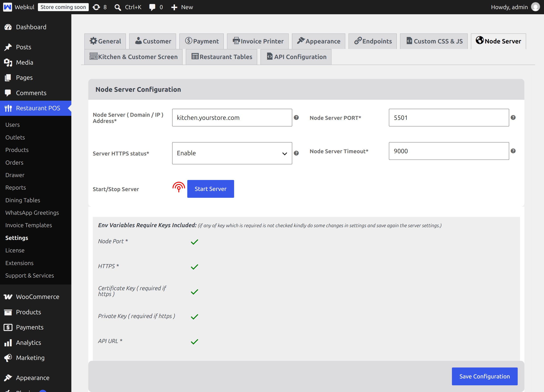Click the WooCommerce Woo icon
This screenshot has height=392, width=544.
coord(8,297)
